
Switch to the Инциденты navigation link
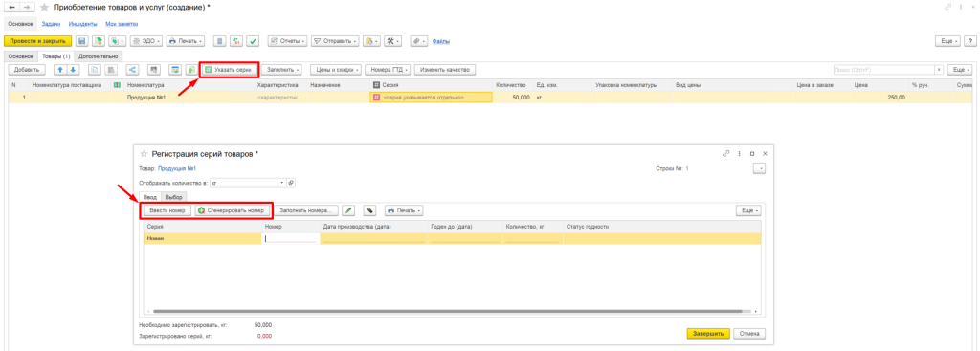click(82, 24)
